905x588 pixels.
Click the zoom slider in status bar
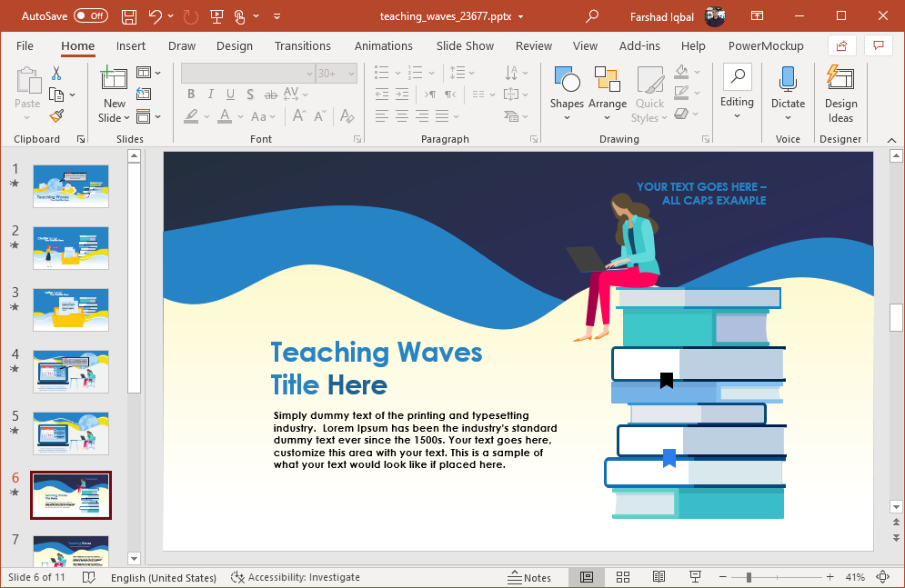pyautogui.click(x=749, y=577)
